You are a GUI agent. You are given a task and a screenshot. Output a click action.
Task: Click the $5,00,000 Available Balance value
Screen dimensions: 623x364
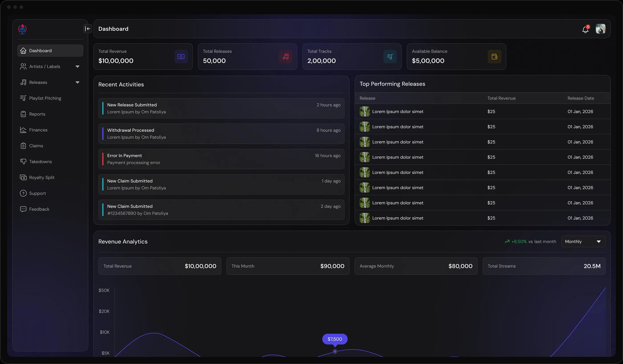tap(428, 61)
